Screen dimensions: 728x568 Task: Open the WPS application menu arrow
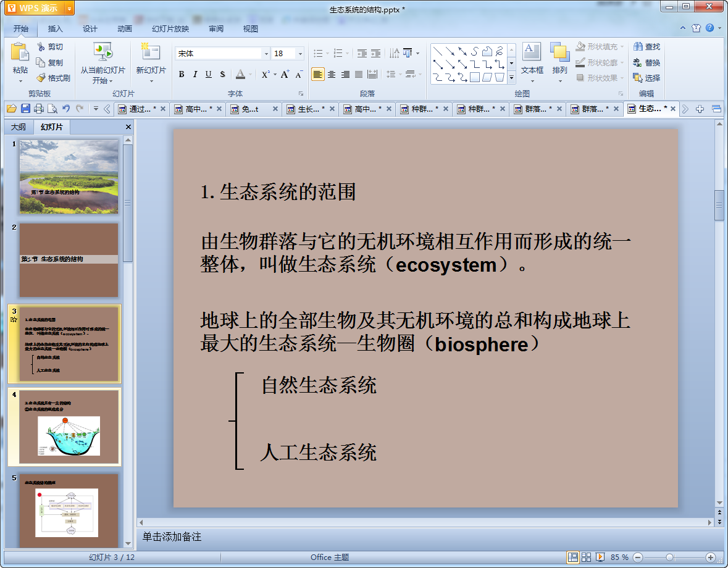[69, 9]
